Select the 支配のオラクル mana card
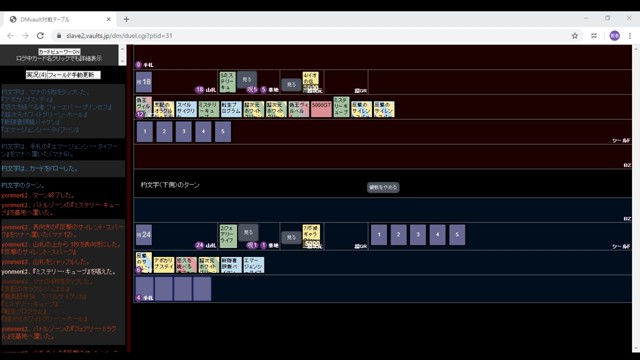Screen dimensions: 640x360 pos(164,109)
